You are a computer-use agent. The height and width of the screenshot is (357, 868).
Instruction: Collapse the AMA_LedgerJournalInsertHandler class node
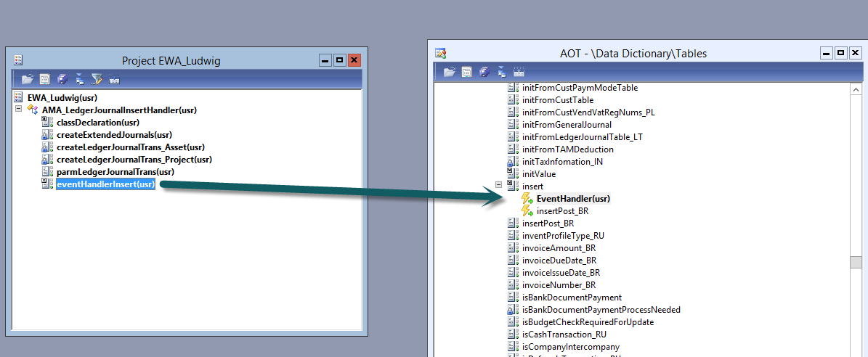[x=18, y=110]
